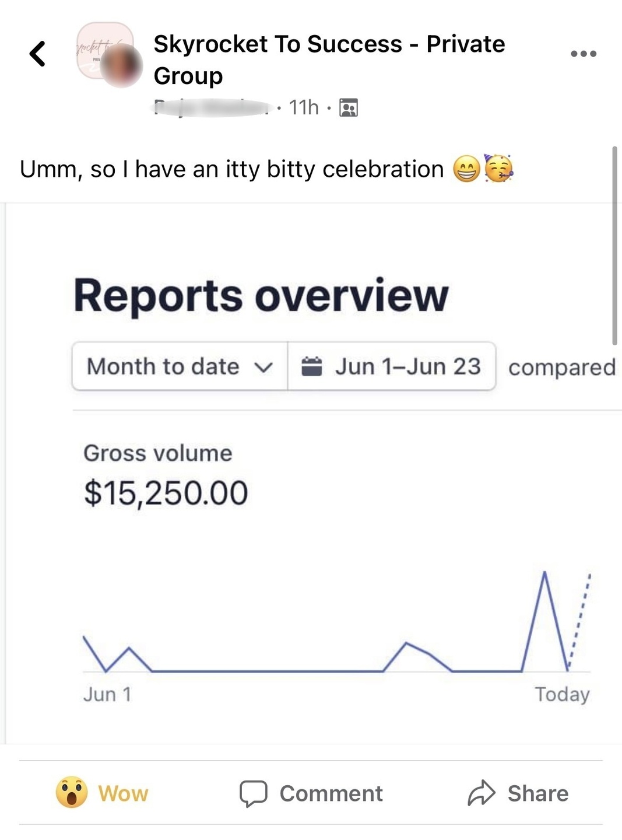Screen dimensions: 622x840
Task: Open the Reports overview screenshot image
Action: tap(314, 474)
